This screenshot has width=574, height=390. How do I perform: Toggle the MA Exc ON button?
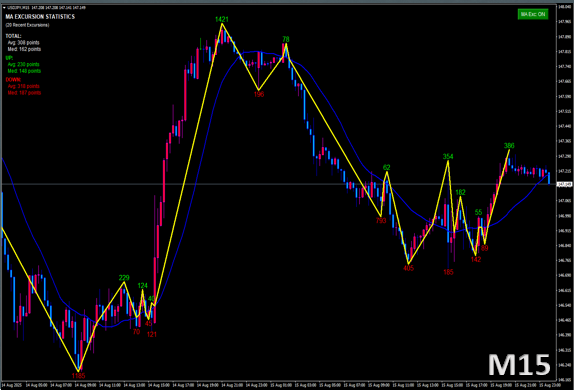point(533,14)
